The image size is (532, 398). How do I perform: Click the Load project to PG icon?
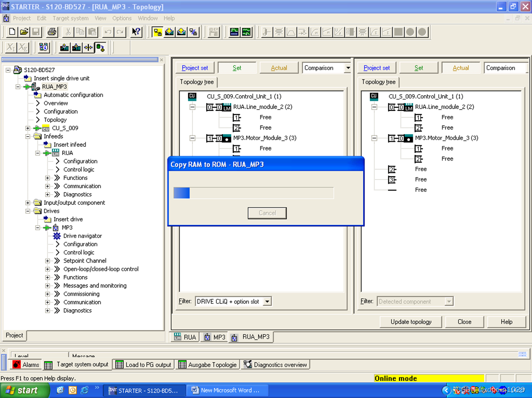[181, 32]
